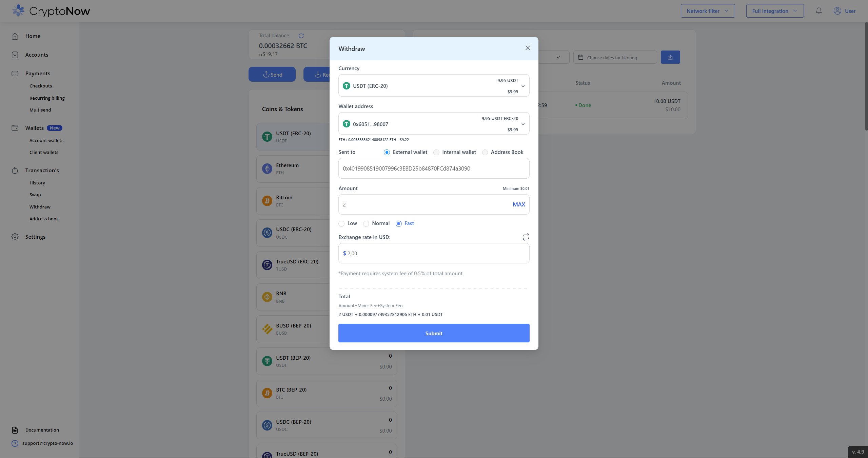
Task: Click the Payments card icon
Action: (x=15, y=74)
